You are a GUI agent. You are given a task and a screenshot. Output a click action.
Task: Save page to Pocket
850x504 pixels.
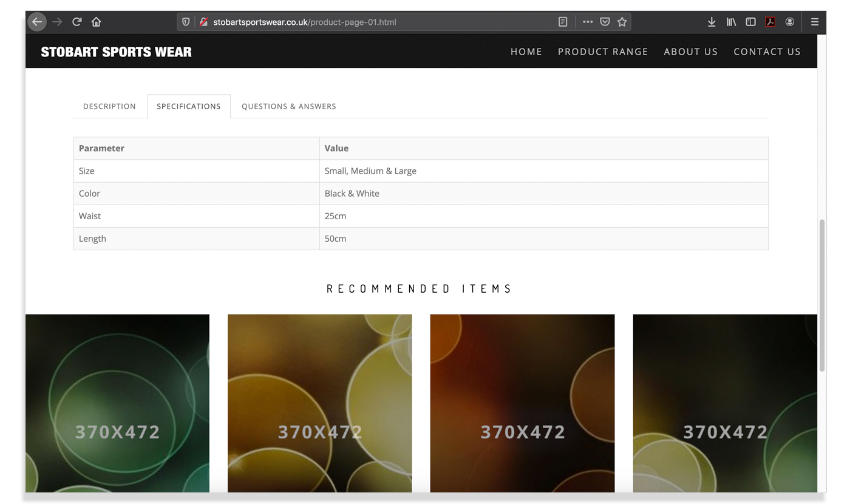pos(605,22)
